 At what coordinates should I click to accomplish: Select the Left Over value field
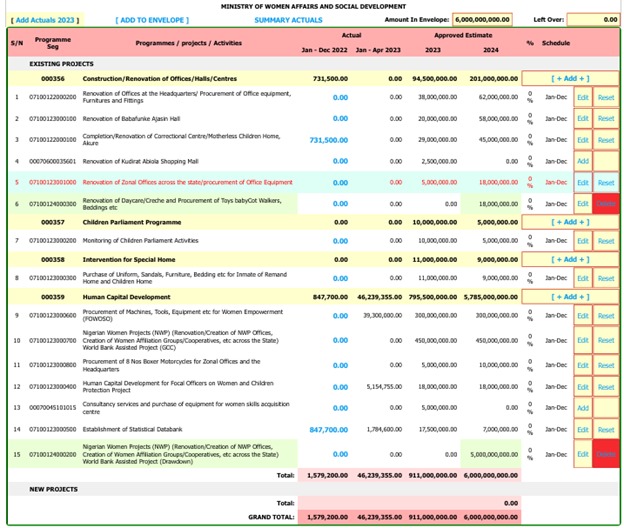593,19
